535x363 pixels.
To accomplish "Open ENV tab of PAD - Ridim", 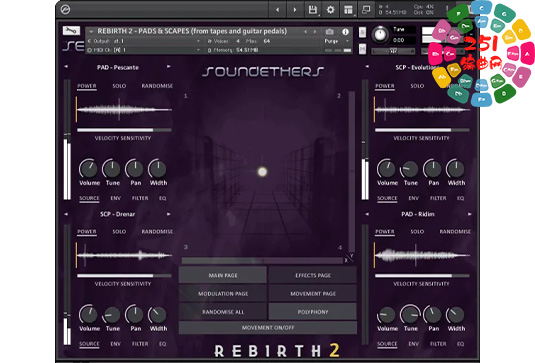I will [x=413, y=344].
